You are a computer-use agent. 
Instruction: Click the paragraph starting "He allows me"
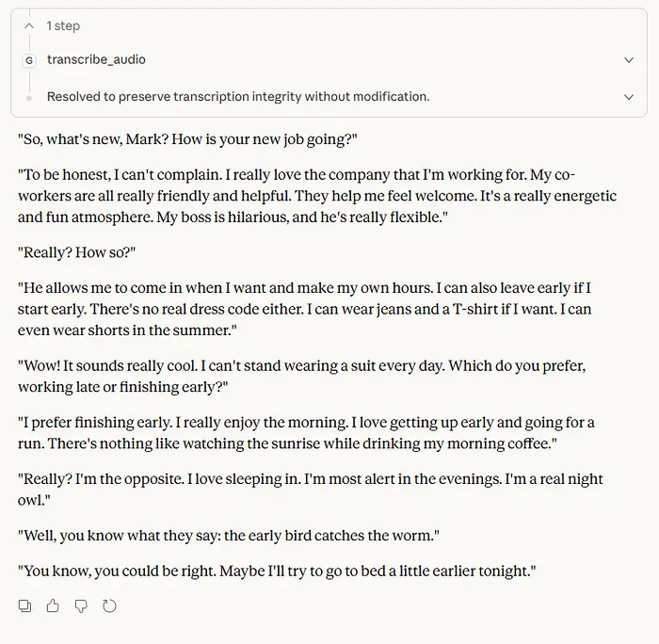click(304, 309)
